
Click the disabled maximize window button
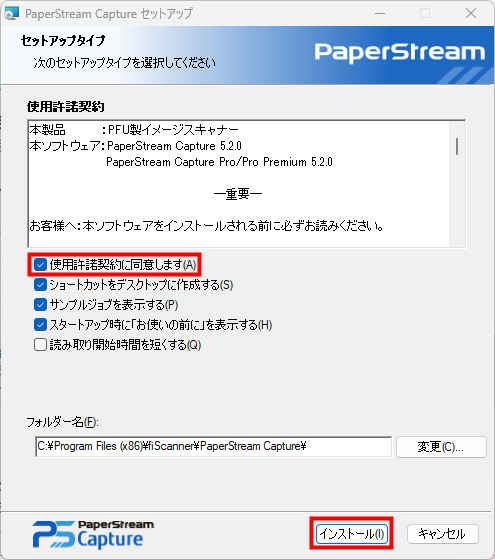[x=425, y=13]
